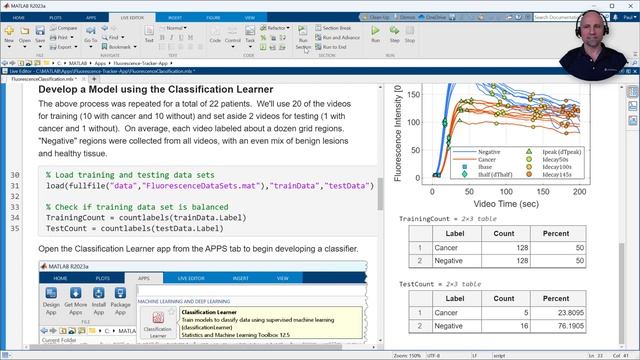Click the green Run arrow
The image size is (640, 360).
(376, 31)
